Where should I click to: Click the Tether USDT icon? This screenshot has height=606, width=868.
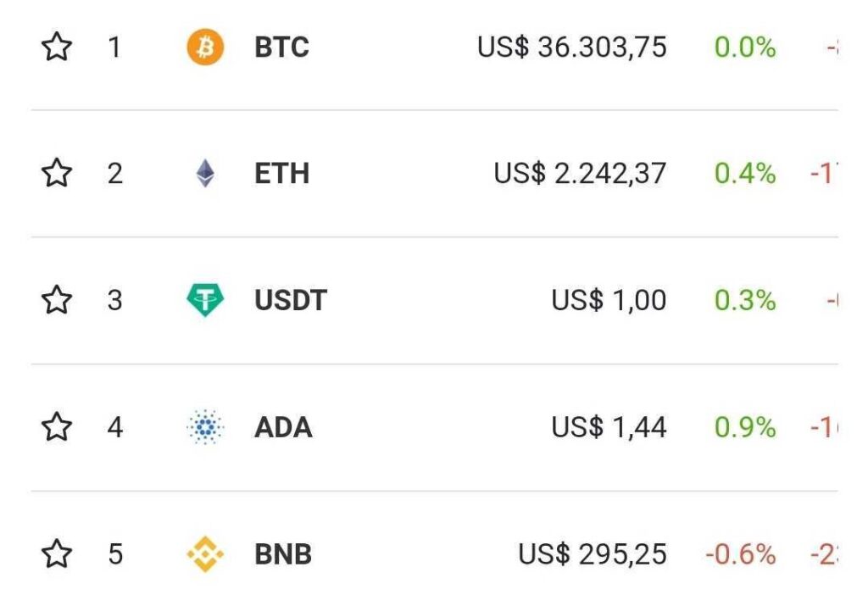[205, 300]
